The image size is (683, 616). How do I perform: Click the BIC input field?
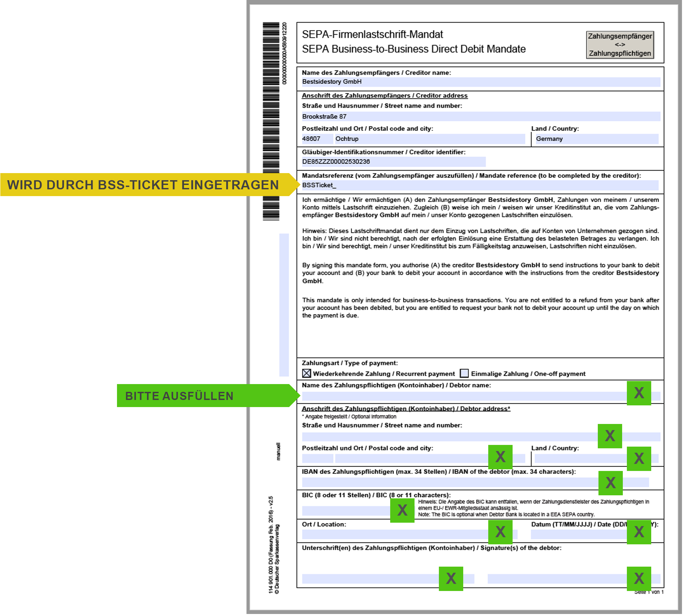point(359,512)
